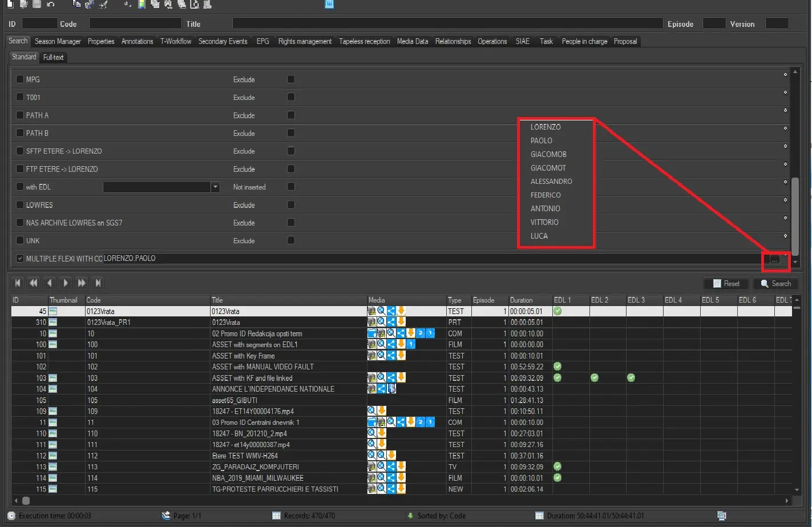The width and height of the screenshot is (812, 527).
Task: Tick the Exclude box for PATH A
Action: [x=291, y=115]
